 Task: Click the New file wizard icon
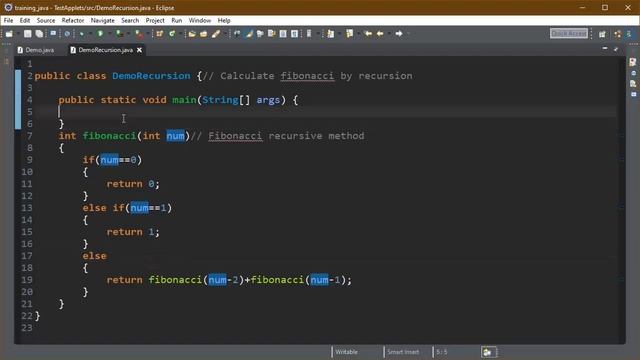click(9, 33)
